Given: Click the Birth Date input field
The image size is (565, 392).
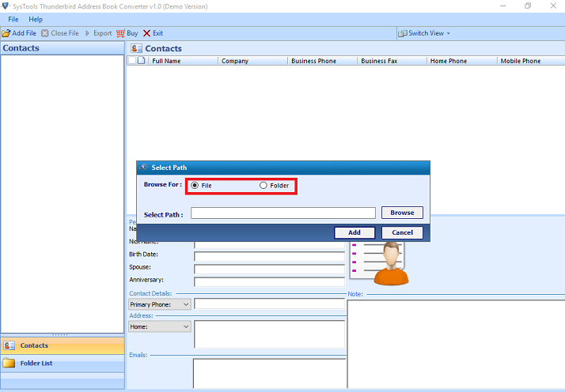Looking at the screenshot, I should click(x=269, y=256).
